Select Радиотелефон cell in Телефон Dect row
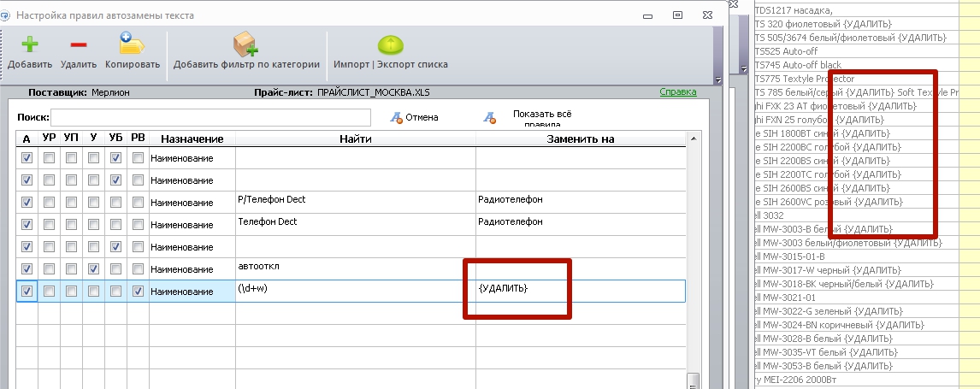This screenshot has width=980, height=389. coord(580,225)
